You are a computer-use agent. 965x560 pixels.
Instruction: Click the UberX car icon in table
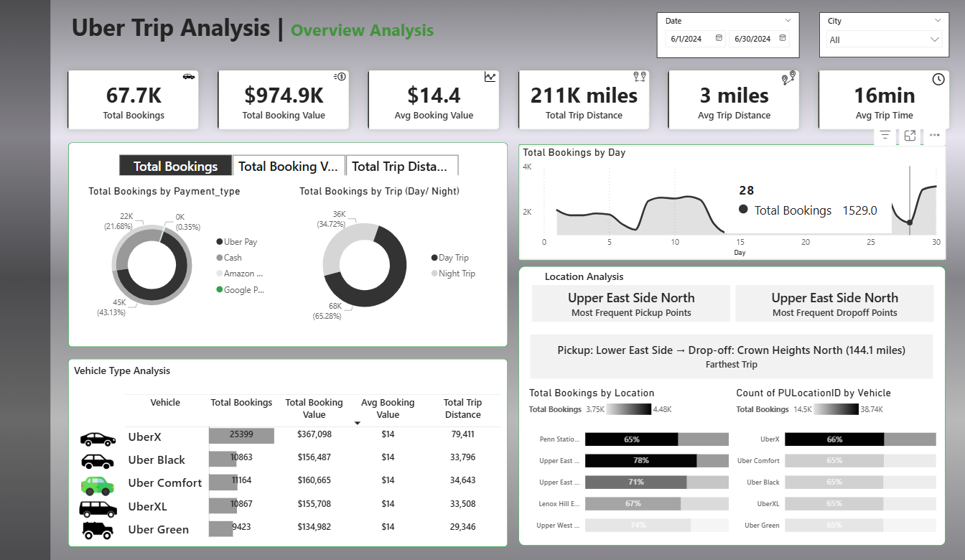pos(98,439)
